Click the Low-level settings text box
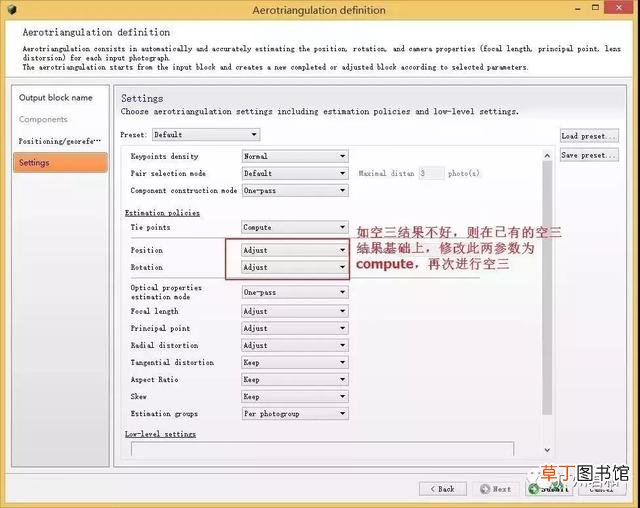640x508 pixels. [322, 449]
